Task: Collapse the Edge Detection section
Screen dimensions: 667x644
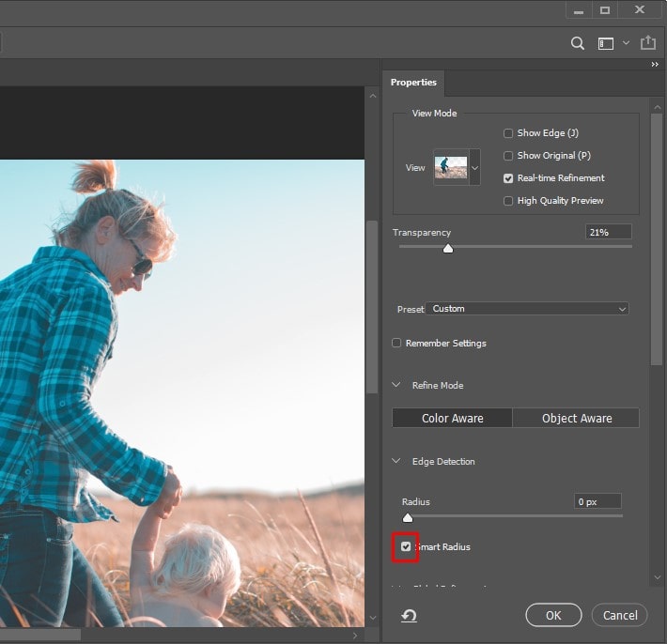Action: click(396, 462)
